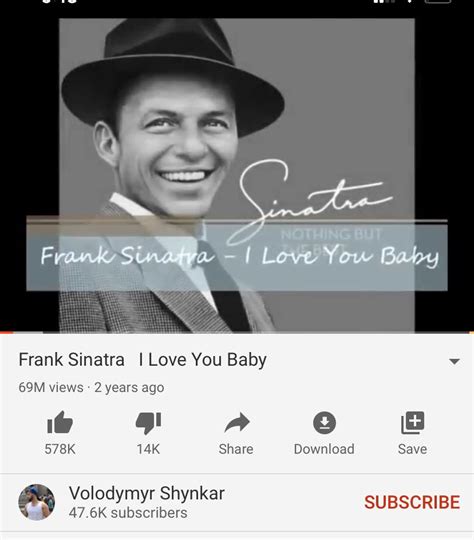Click the 14K dislikes count
The height and width of the screenshot is (540, 474).
pyautogui.click(x=148, y=449)
